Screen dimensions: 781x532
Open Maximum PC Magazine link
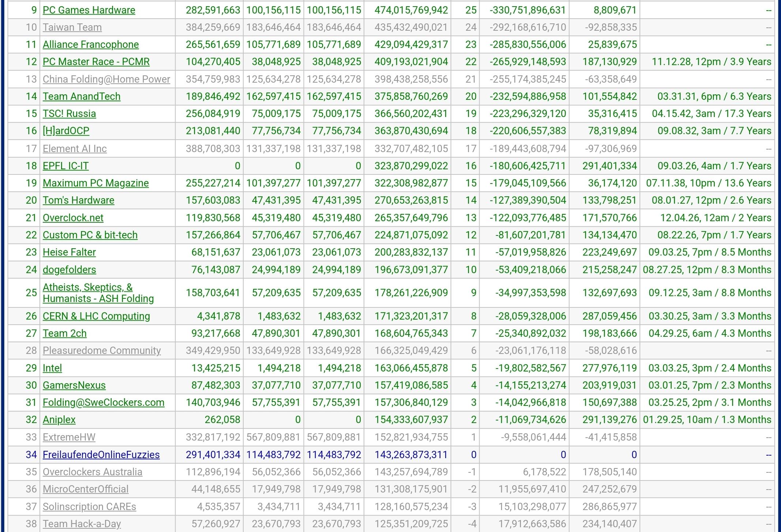95,183
